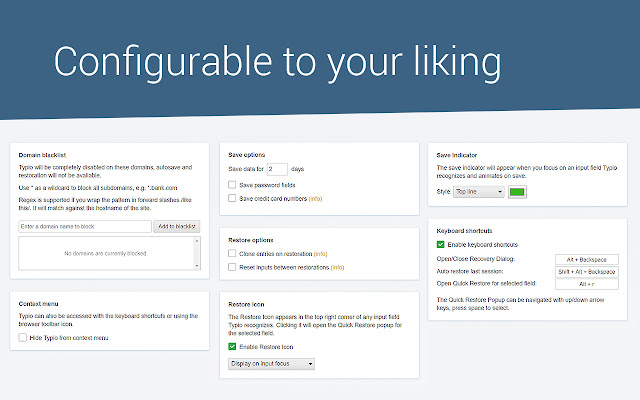Enable Save credit card numbers checkbox
640x400 pixels.
pyautogui.click(x=233, y=199)
